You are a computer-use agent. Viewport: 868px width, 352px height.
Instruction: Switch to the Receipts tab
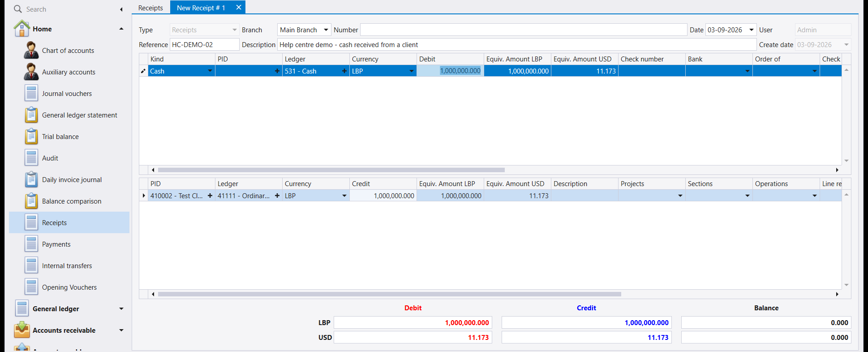point(150,8)
